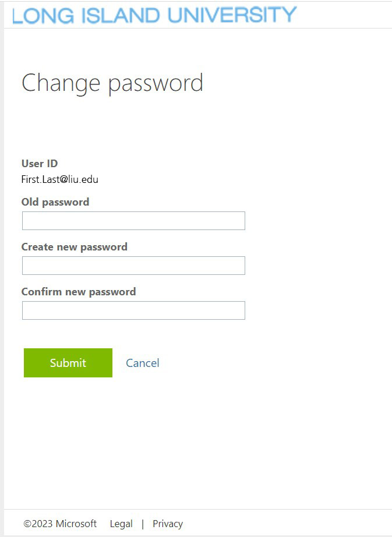
Task: Cancel the password change
Action: (x=143, y=363)
